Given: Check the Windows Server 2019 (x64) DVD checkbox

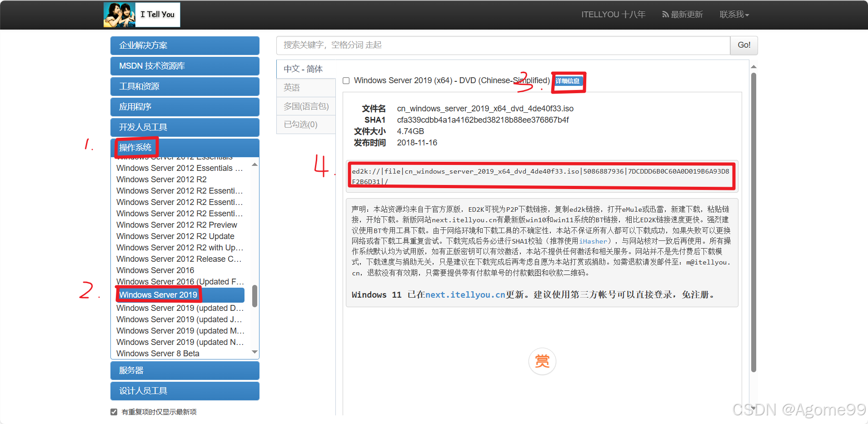Looking at the screenshot, I should tap(346, 81).
